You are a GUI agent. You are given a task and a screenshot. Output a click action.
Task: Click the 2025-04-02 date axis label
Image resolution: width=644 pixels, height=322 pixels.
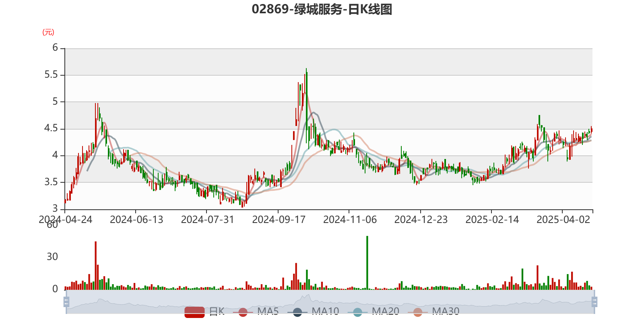(x=563, y=219)
